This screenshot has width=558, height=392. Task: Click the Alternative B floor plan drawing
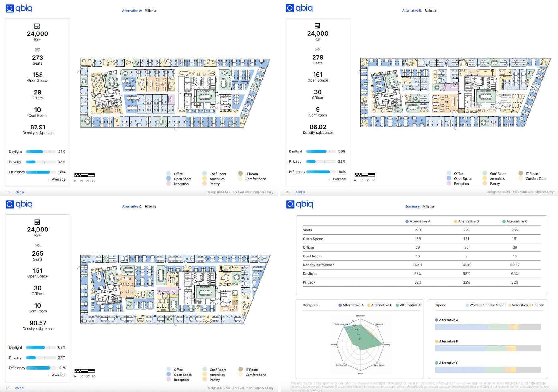[454, 93]
